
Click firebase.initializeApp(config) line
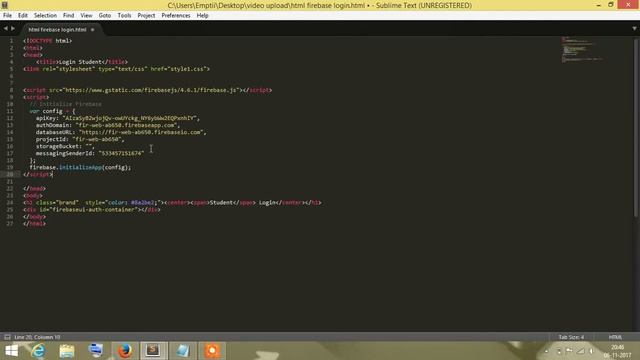pos(80,167)
